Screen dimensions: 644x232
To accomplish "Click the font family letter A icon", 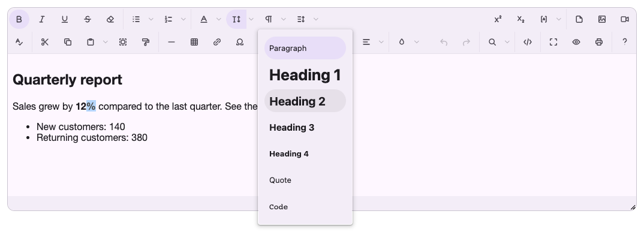I will pyautogui.click(x=204, y=19).
